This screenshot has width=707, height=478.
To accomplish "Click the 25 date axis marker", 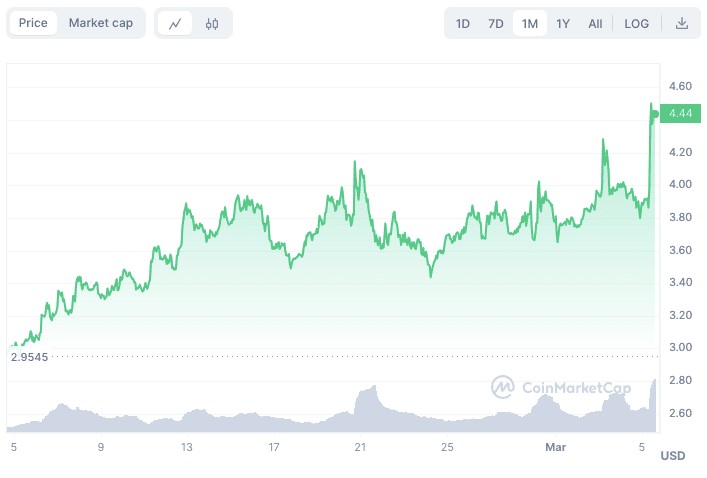I will (x=448, y=447).
